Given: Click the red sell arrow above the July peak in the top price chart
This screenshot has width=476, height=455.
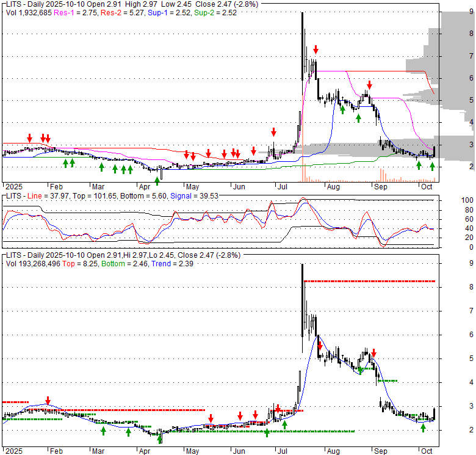Looking at the screenshot, I should coord(316,49).
